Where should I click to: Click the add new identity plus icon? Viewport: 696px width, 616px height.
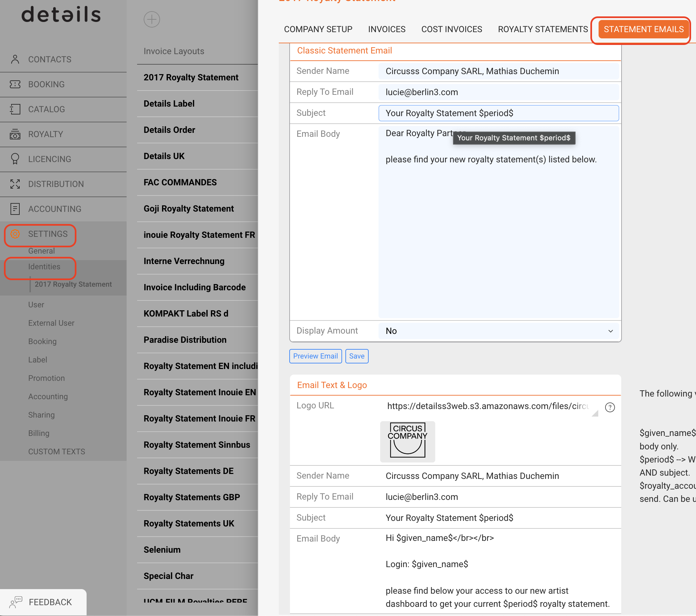152,19
